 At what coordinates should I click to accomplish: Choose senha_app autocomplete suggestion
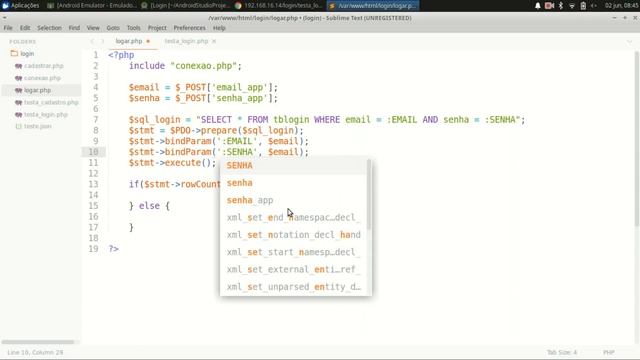click(x=293, y=200)
